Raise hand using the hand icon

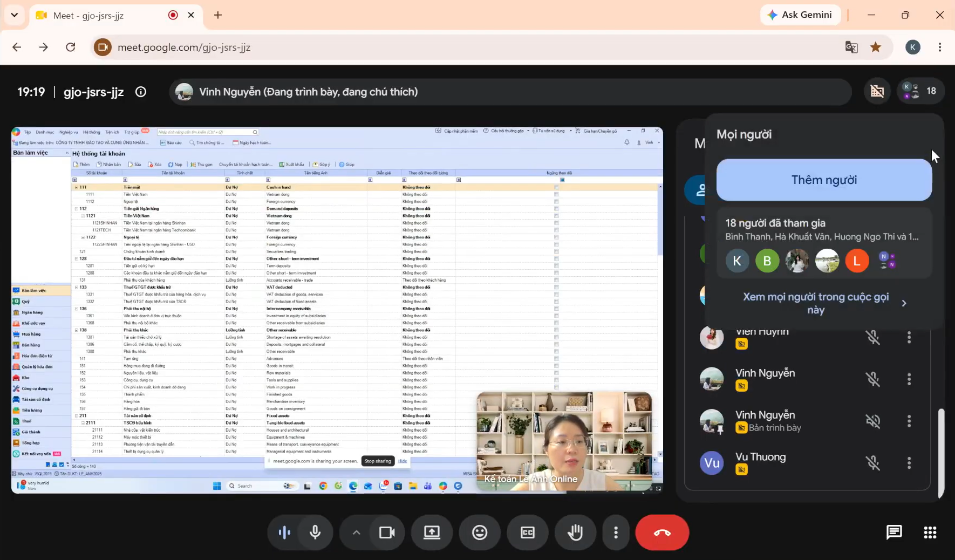tap(575, 532)
